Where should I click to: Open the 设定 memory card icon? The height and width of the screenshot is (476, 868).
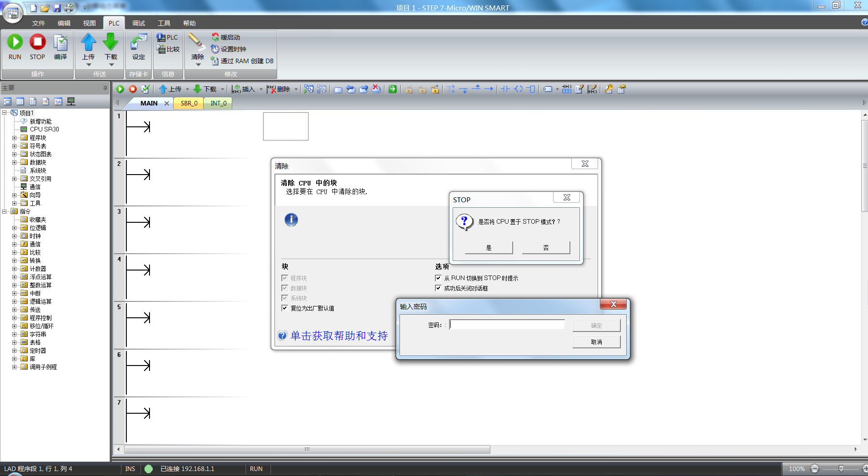[x=139, y=43]
